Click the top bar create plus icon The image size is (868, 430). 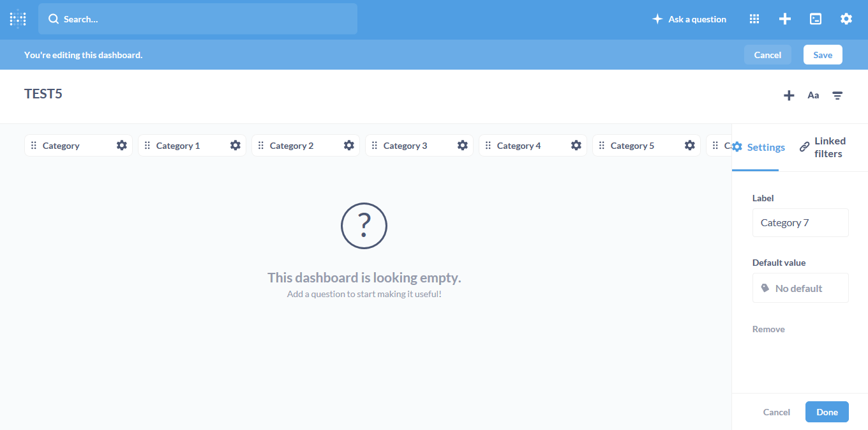click(x=785, y=19)
